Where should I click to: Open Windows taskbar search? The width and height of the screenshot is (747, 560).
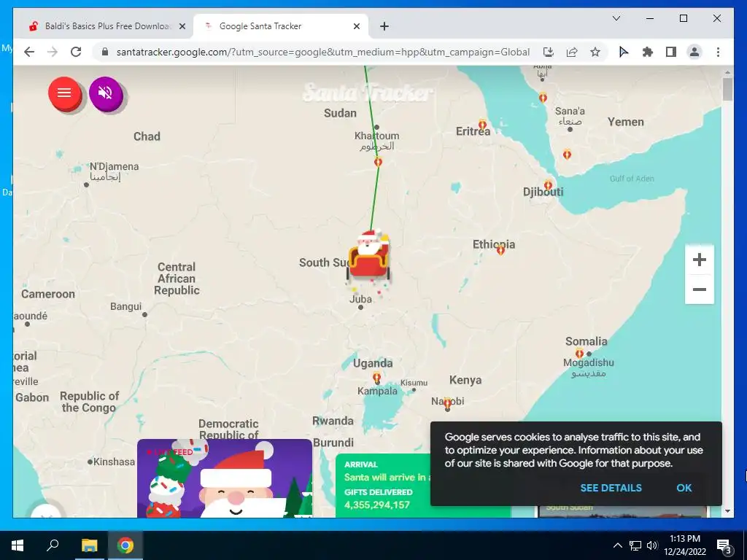[x=53, y=545]
